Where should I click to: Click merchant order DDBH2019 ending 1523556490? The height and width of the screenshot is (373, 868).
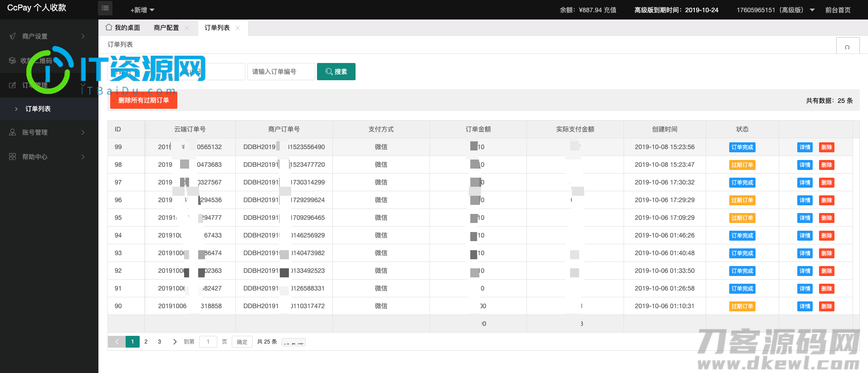point(284,147)
